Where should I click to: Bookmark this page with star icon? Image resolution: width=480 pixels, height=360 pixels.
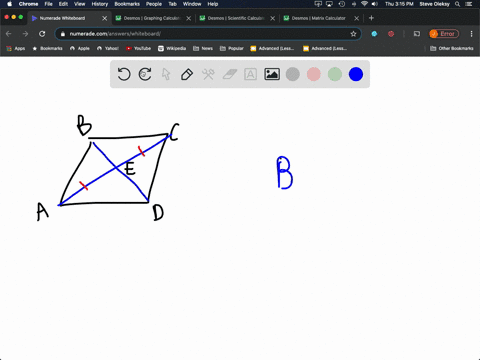[x=353, y=34]
